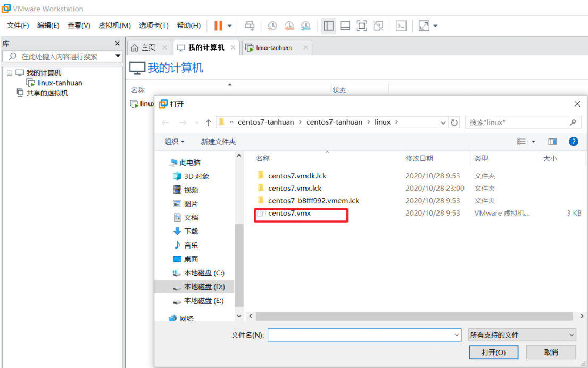The image size is (588, 368).
Task: Click the stretch guest display icon
Action: point(424,26)
